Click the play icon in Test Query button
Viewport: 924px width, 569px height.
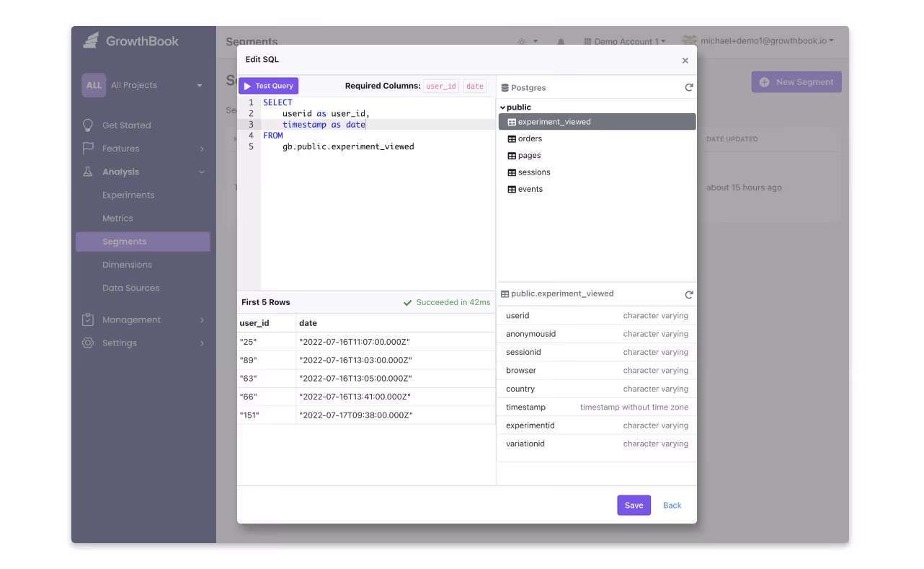pyautogui.click(x=248, y=85)
